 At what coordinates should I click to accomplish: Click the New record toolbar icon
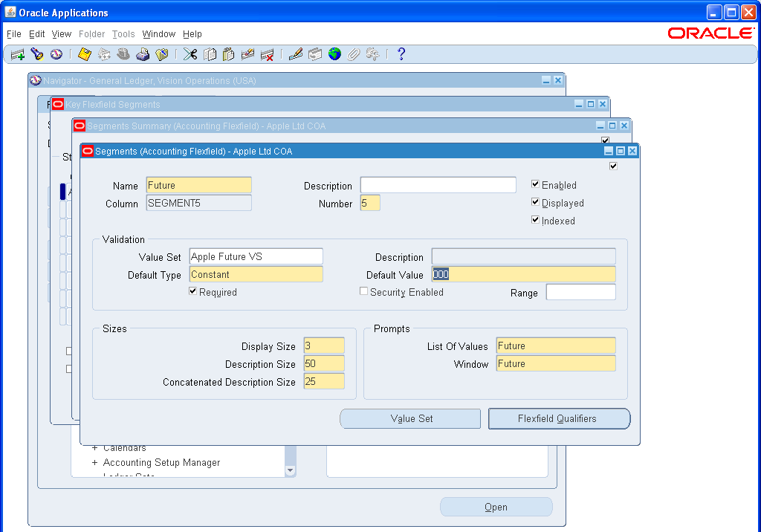pos(16,53)
